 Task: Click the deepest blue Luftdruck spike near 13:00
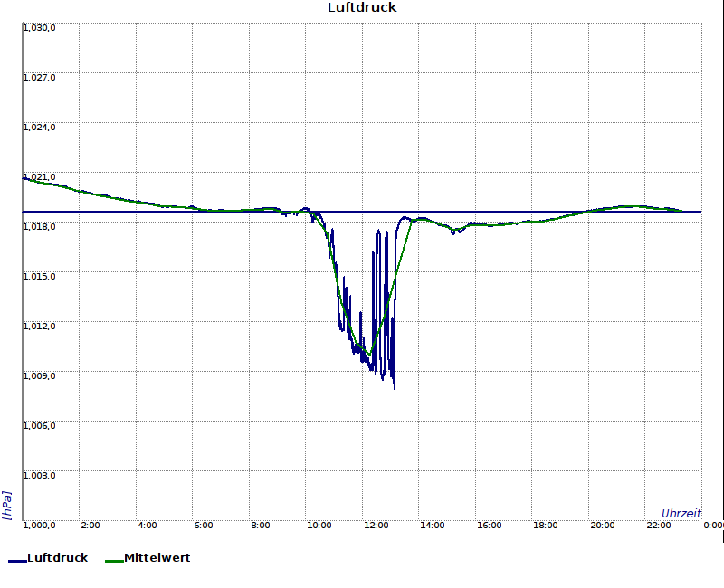click(395, 388)
